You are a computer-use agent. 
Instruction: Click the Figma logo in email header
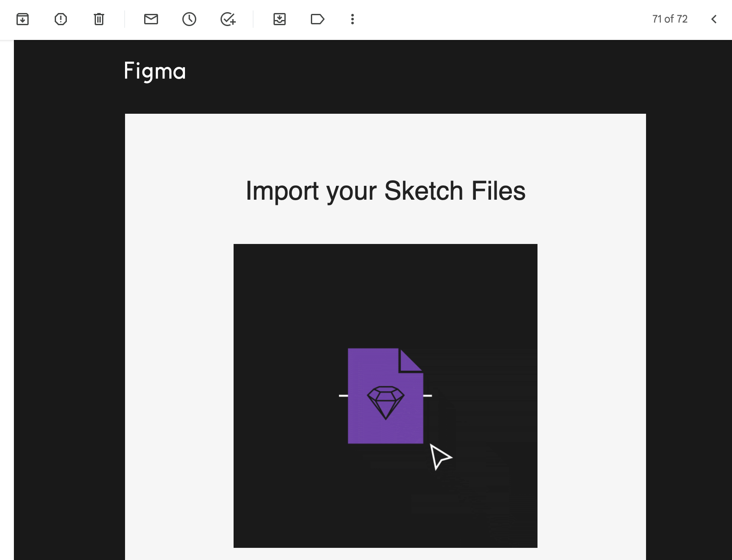coord(155,71)
